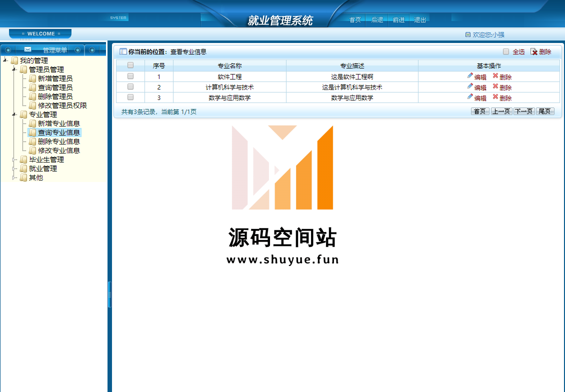Screen dimensions: 565x392
Task: Click pencil edit icon in 软件工程 row
Action: (470, 75)
